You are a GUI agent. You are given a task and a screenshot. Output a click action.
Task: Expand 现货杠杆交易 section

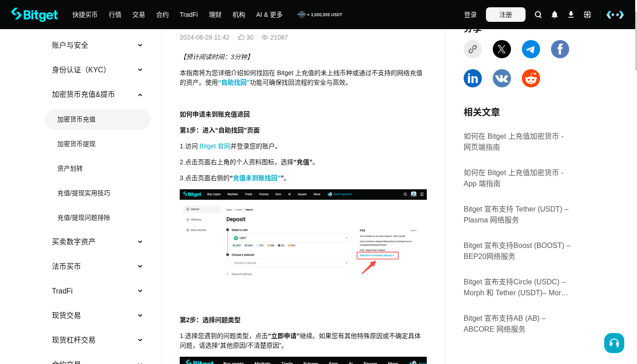click(97, 340)
